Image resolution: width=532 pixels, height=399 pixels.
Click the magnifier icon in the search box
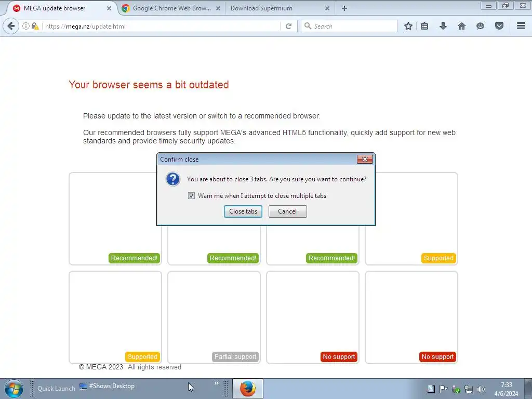[308, 26]
